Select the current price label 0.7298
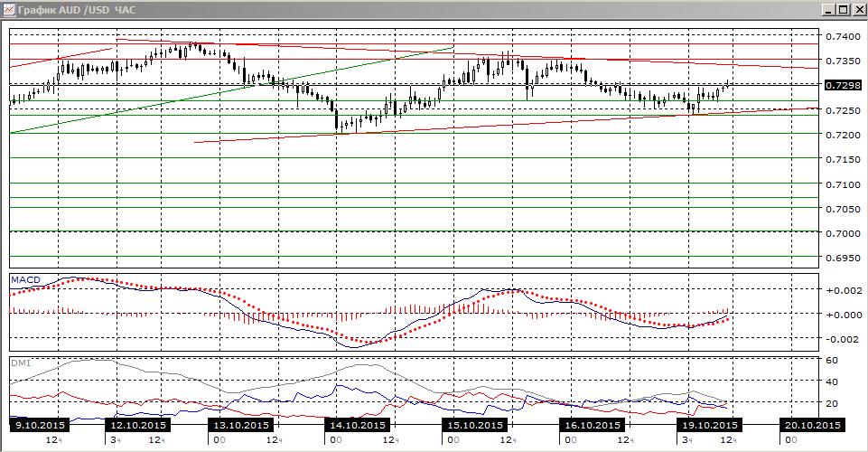 pyautogui.click(x=843, y=85)
